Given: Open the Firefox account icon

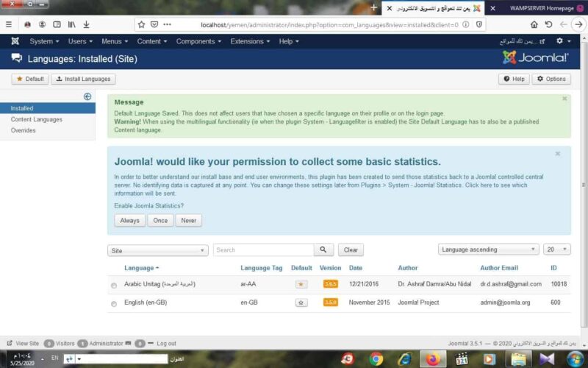Looking at the screenshot, I should click(42, 24).
